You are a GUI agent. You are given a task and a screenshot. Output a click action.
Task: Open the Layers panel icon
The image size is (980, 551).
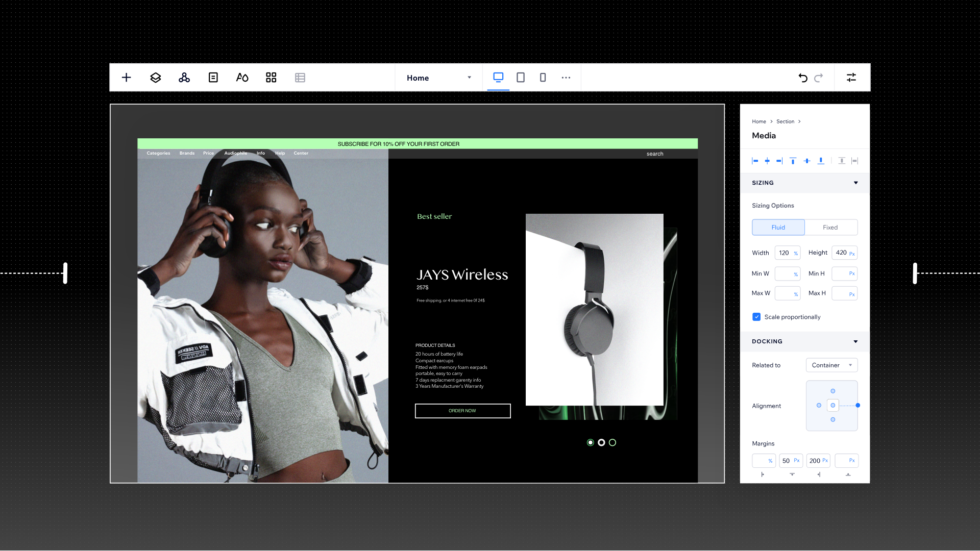pyautogui.click(x=155, y=77)
